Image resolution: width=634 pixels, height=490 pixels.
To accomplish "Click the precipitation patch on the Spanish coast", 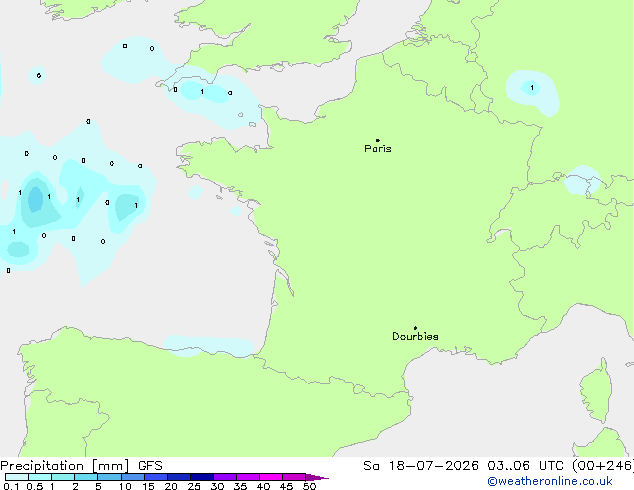I will [x=208, y=346].
